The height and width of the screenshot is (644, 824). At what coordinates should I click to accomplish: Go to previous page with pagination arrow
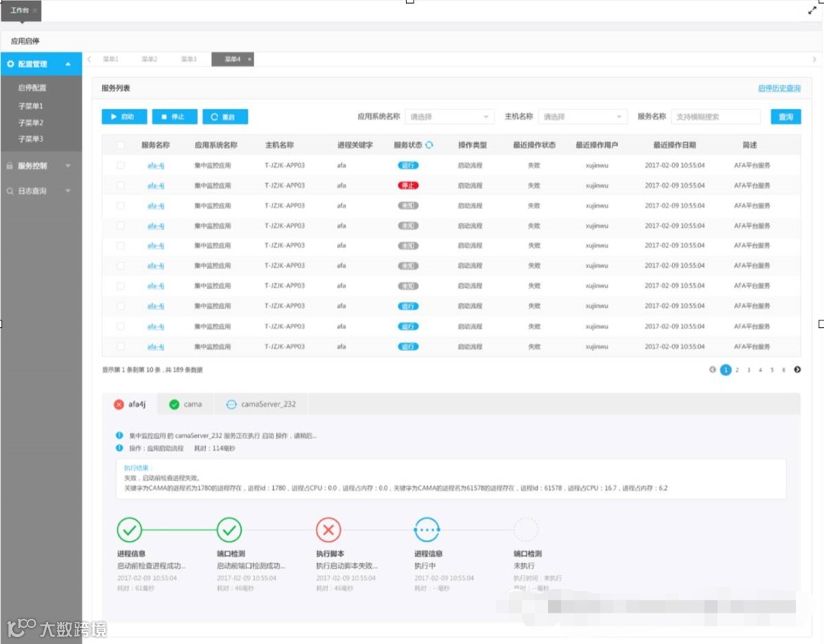tap(713, 369)
